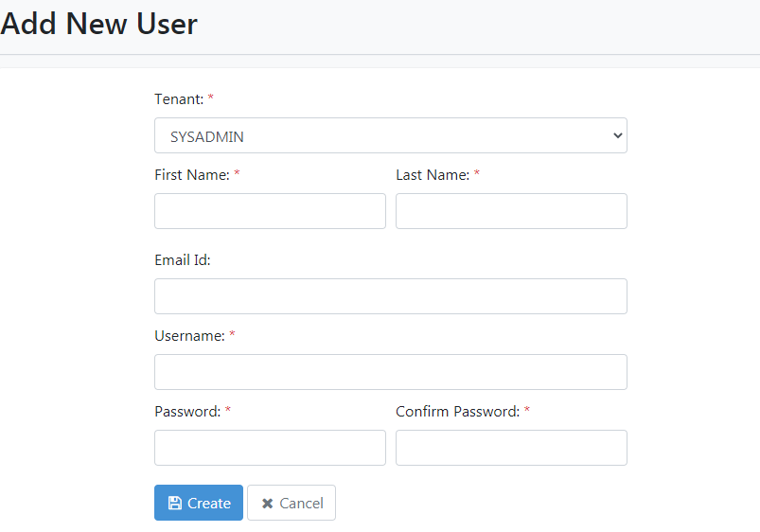Open the Tenant SYSADMIN dropdown
The width and height of the screenshot is (760, 532).
(391, 135)
